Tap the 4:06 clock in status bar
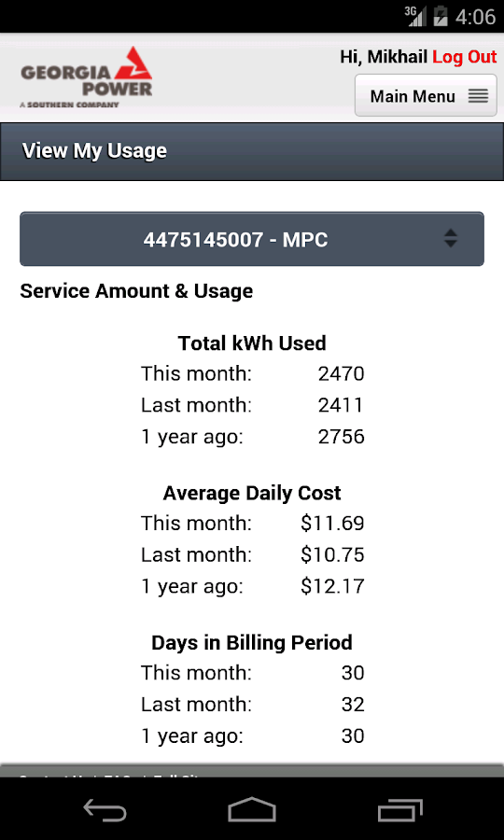Viewport: 504px width, 840px height. (476, 17)
